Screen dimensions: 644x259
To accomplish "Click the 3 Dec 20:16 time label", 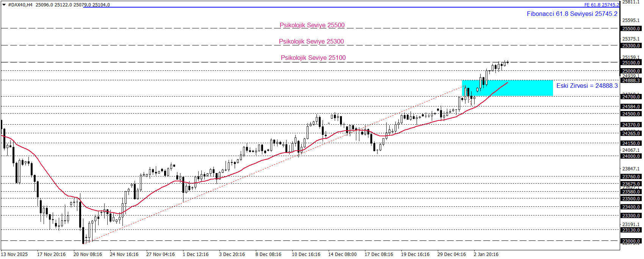I will [232, 254].
